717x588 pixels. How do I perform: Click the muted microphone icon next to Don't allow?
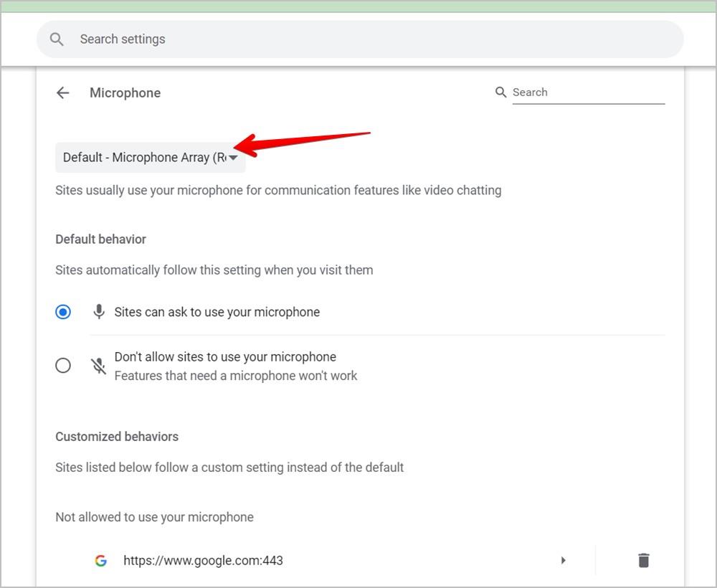pyautogui.click(x=98, y=366)
